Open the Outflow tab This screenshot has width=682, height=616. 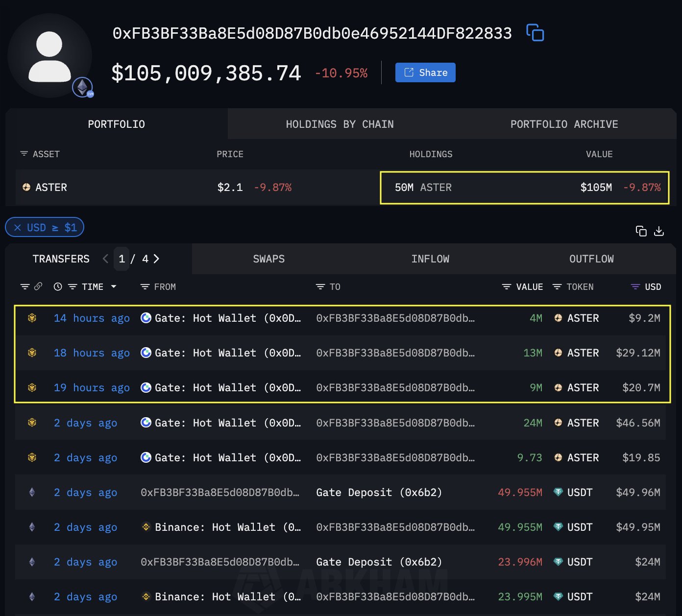[591, 259]
